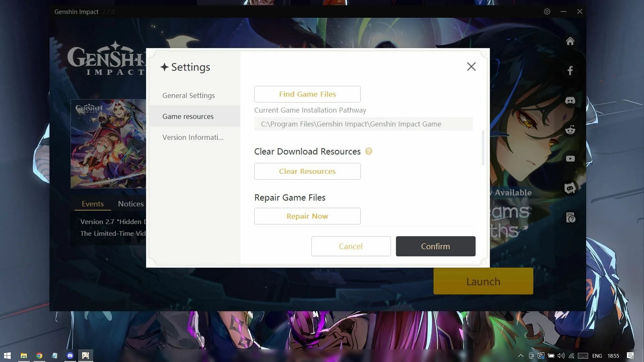This screenshot has height=362, width=644.
Task: Click the settings gear icon top right
Action: pos(547,11)
